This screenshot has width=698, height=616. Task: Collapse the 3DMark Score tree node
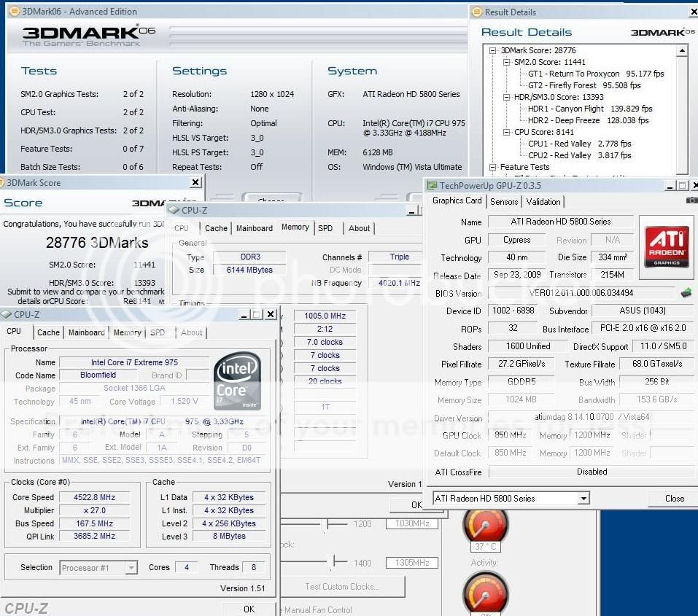(494, 51)
